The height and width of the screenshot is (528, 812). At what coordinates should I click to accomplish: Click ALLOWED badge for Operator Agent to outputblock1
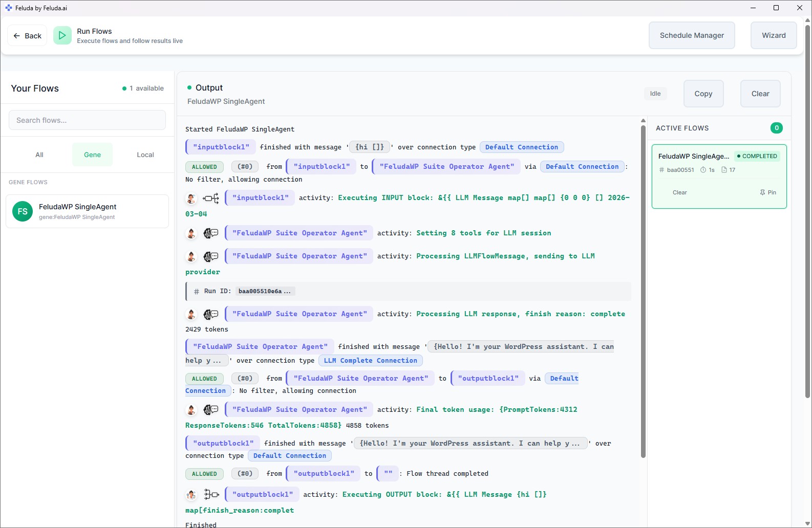[x=204, y=379]
